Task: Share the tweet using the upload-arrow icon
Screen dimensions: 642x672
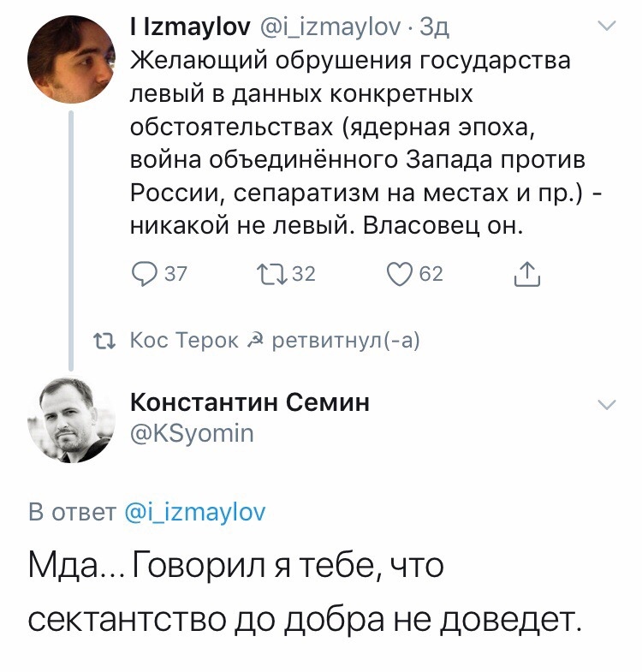Action: pyautogui.click(x=527, y=274)
